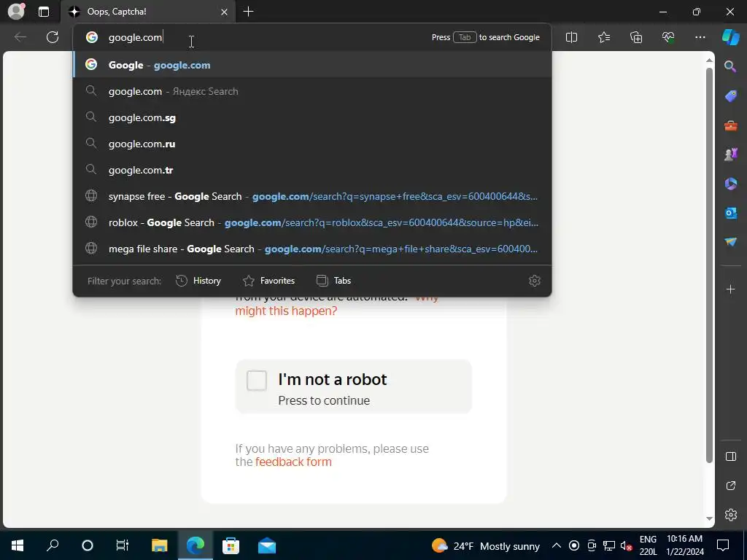Screen dimensions: 747x560
Task: Follow the 'might this happen?' link
Action: (286, 311)
